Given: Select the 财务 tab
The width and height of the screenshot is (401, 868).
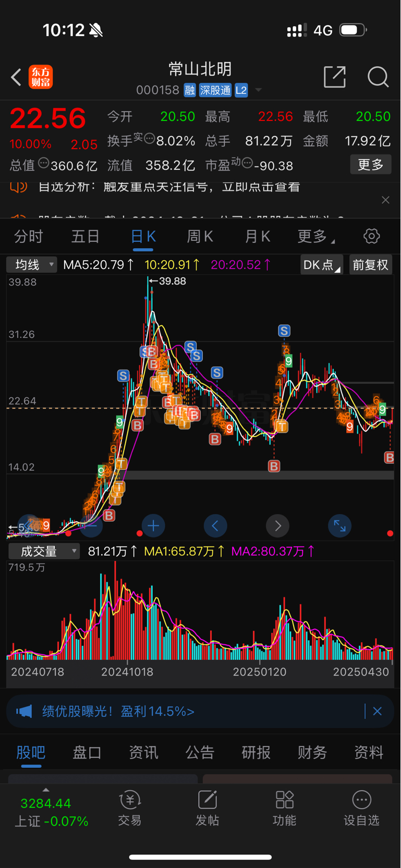Looking at the screenshot, I should [x=312, y=752].
